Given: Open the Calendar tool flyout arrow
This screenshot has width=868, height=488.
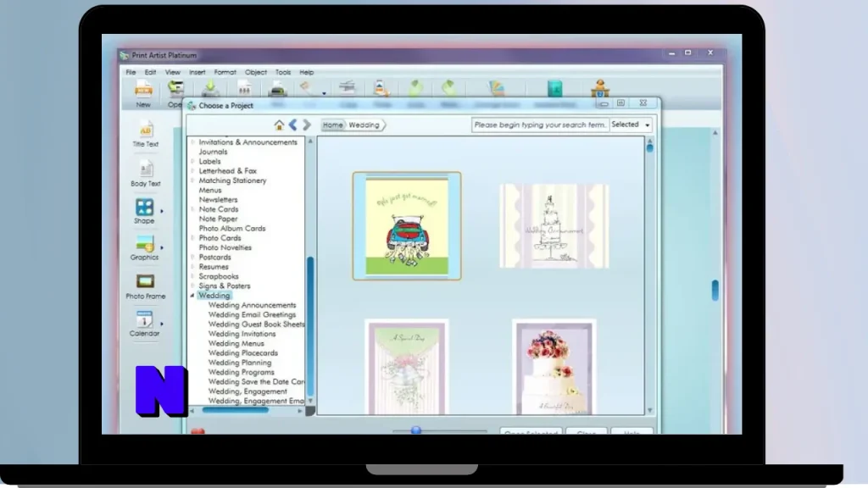Looking at the screenshot, I should coord(162,324).
